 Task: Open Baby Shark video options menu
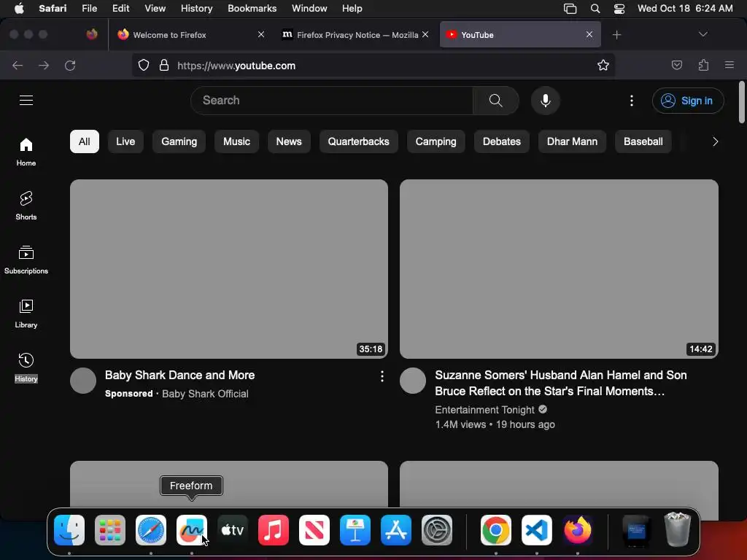[382, 377]
